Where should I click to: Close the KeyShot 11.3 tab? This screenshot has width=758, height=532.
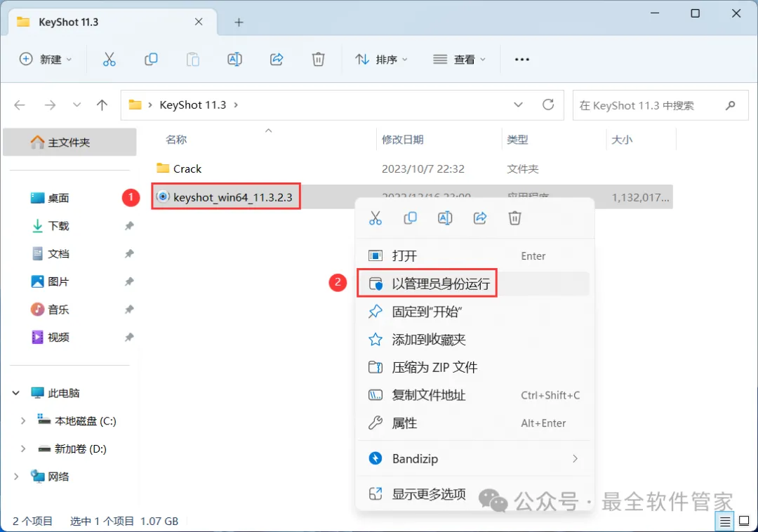[199, 22]
